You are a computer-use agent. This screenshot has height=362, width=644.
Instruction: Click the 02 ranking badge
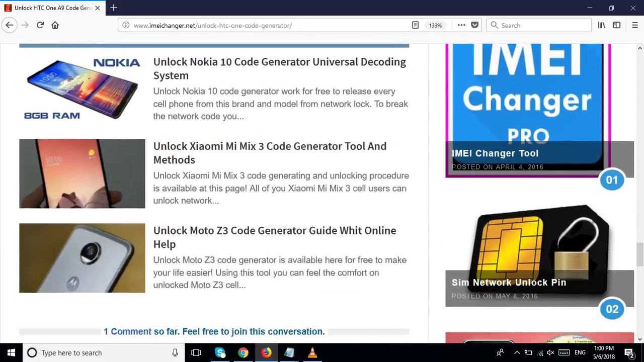pos(612,309)
